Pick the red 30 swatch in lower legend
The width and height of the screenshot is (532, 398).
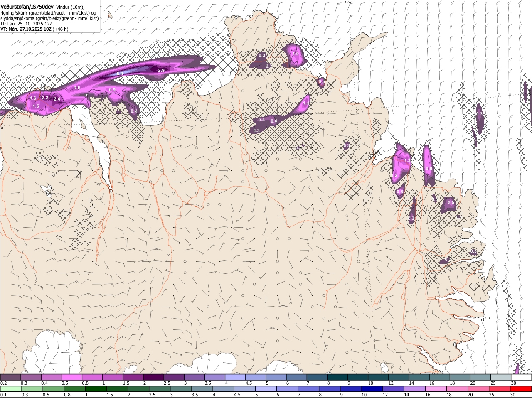[521, 389]
